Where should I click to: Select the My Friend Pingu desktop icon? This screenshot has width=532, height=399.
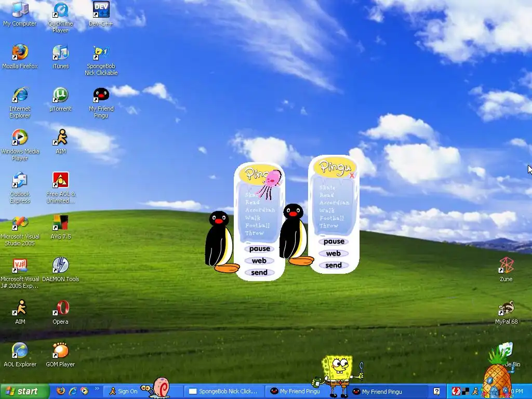[x=101, y=103]
